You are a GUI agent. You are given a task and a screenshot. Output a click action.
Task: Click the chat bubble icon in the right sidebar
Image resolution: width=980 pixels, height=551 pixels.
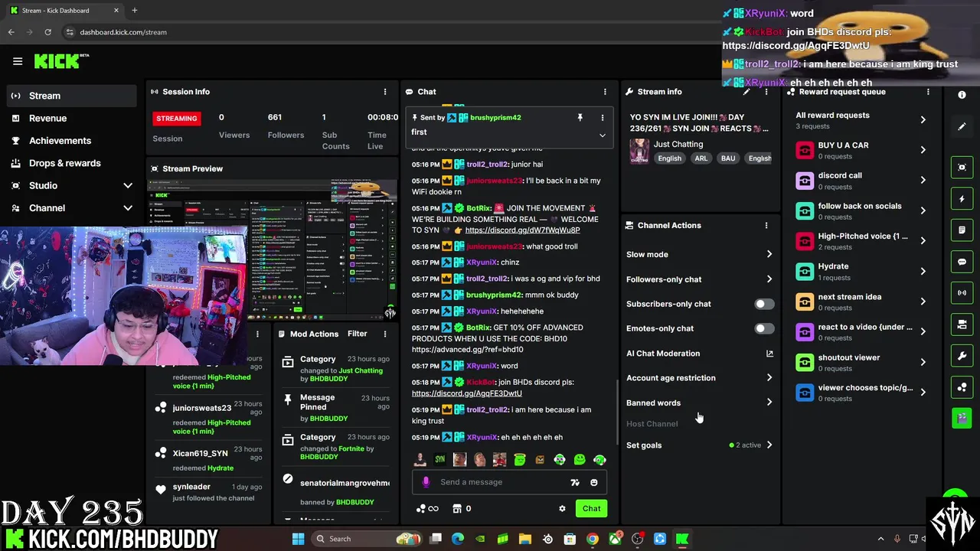962,262
